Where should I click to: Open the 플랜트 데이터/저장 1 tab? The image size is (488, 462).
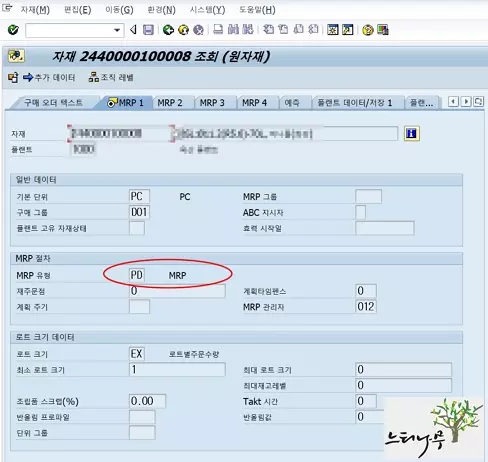(355, 103)
